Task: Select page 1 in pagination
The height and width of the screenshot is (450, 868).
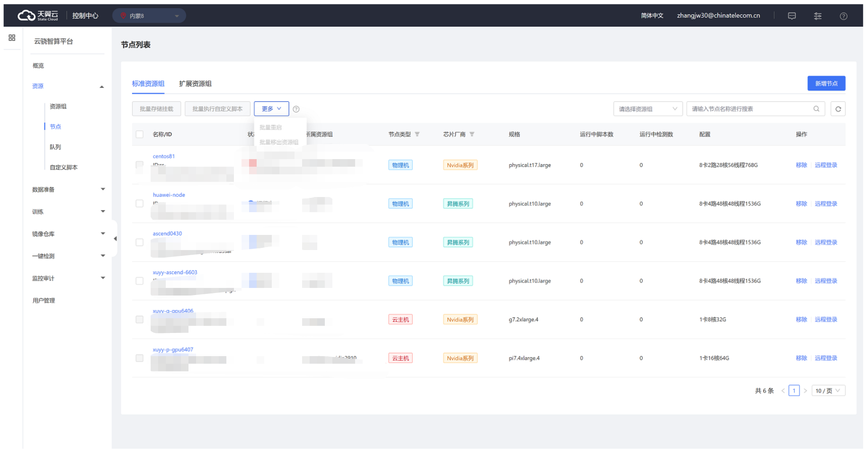Action: [x=794, y=391]
